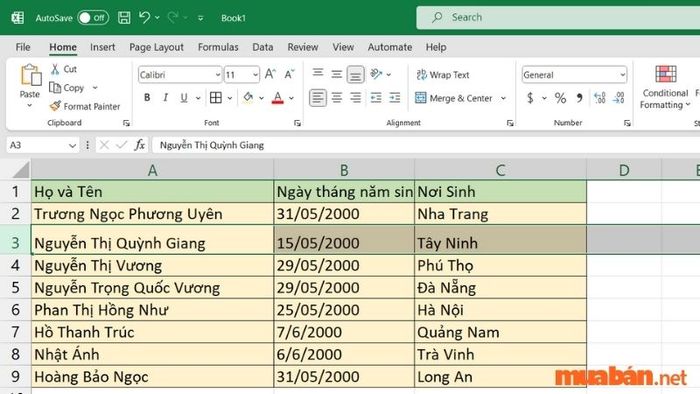
Task: Switch to the View tab
Action: (x=343, y=47)
